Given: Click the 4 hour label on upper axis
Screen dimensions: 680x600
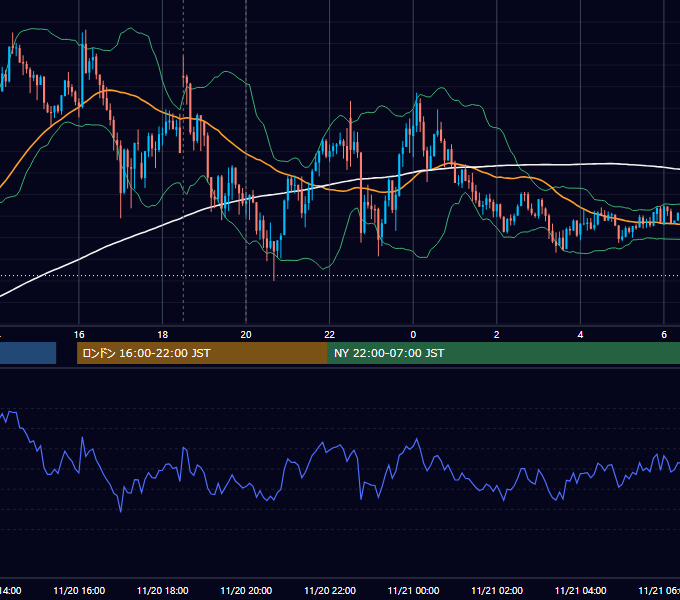Looking at the screenshot, I should point(580,335).
